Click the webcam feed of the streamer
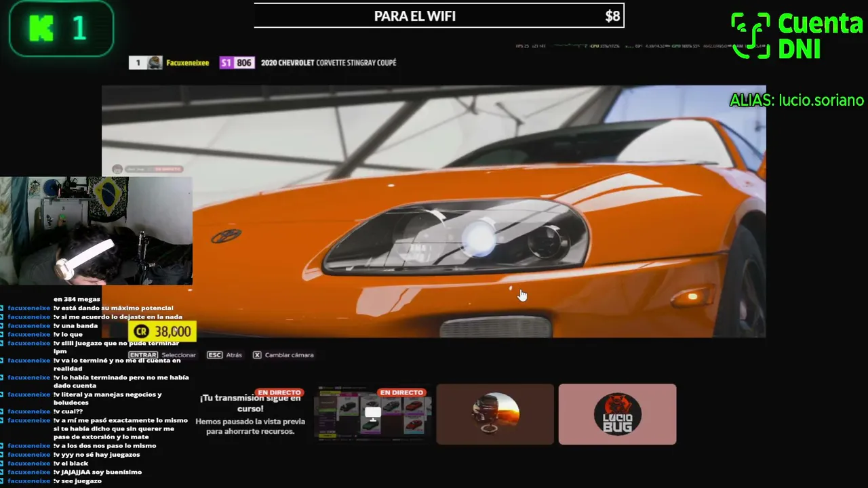868x488 pixels. tap(96, 231)
